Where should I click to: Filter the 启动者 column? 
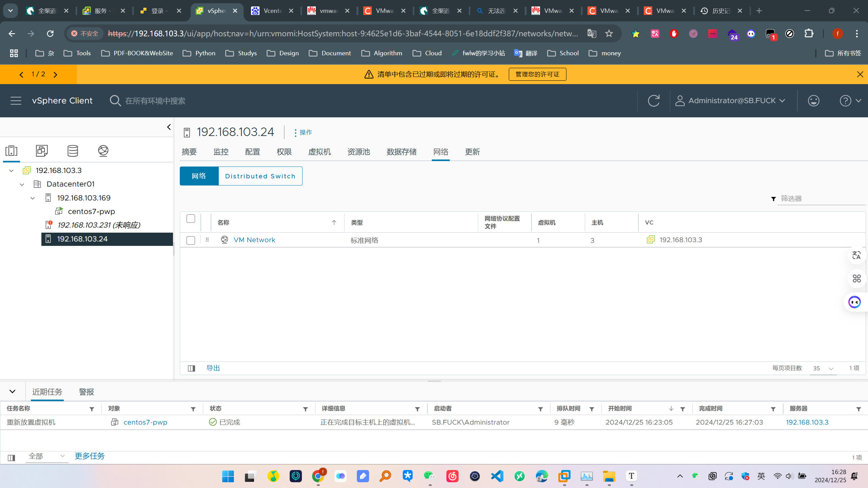[540, 409]
